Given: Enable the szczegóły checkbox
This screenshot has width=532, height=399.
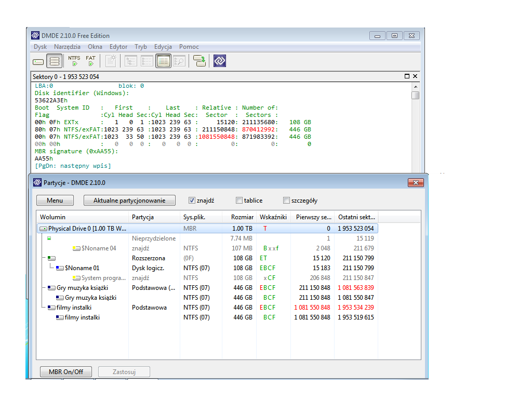Looking at the screenshot, I should click(286, 201).
